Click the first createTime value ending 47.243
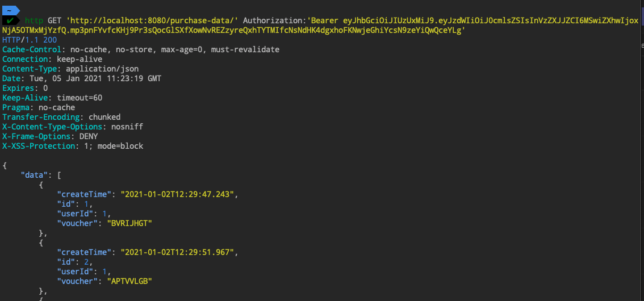644x301 pixels. [x=177, y=195]
